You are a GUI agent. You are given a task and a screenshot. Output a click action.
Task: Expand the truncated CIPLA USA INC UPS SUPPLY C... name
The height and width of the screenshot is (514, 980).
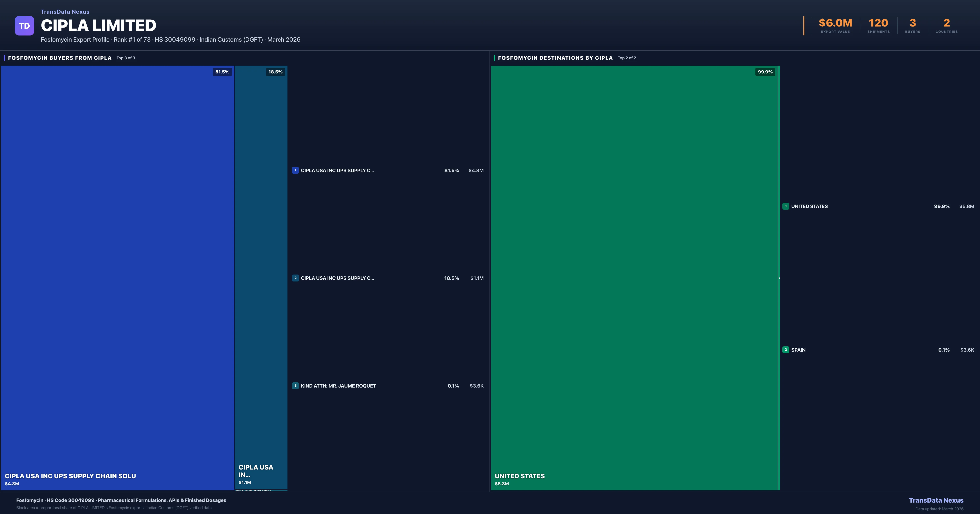click(x=337, y=170)
